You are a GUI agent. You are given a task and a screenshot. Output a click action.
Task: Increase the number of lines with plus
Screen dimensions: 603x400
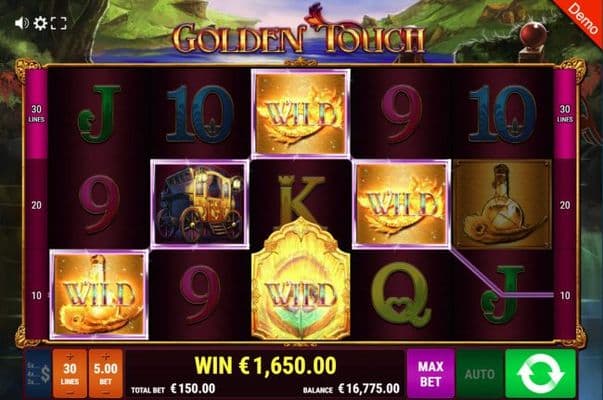[70, 356]
